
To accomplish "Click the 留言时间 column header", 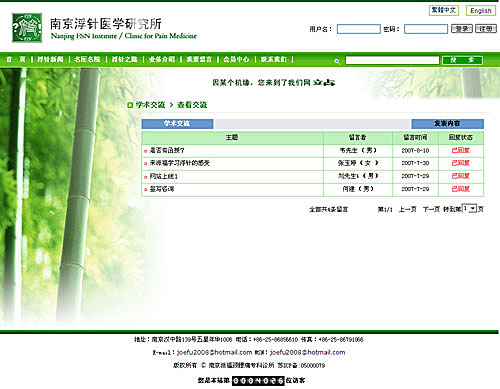I will point(415,137).
